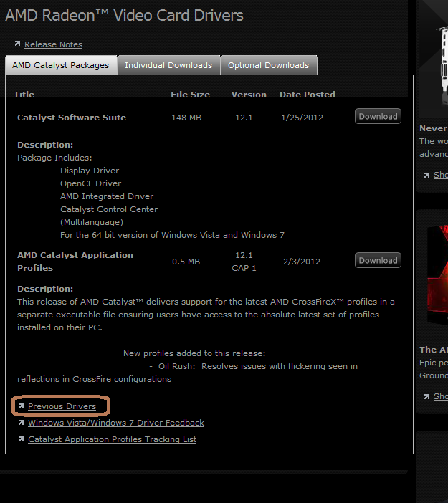448x503 pixels.
Task: Select the 1/25/2012 date value
Action: [302, 118]
